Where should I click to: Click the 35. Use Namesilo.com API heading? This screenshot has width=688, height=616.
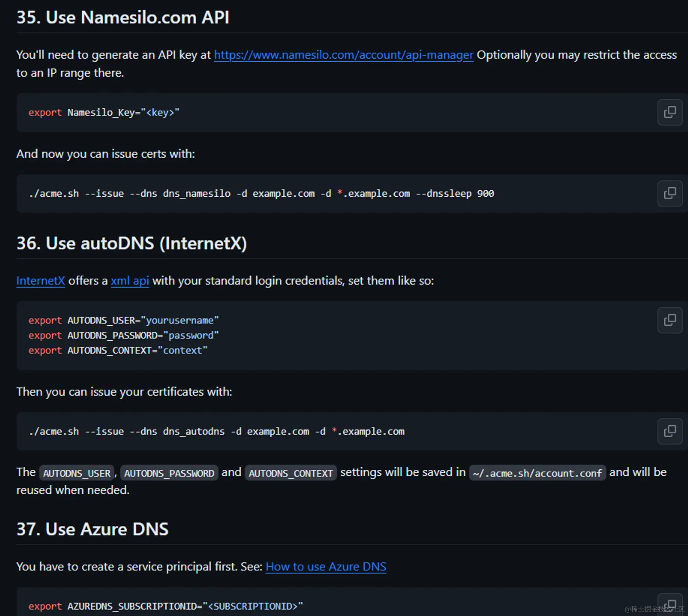[x=123, y=17]
